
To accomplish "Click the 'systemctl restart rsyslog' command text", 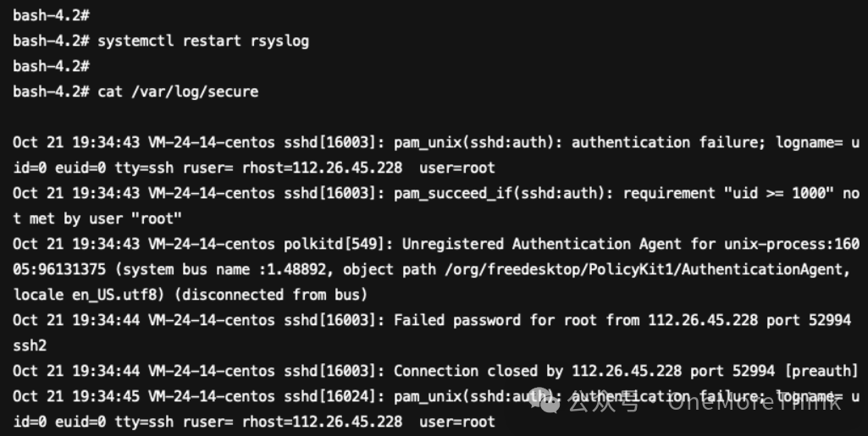I will click(203, 41).
